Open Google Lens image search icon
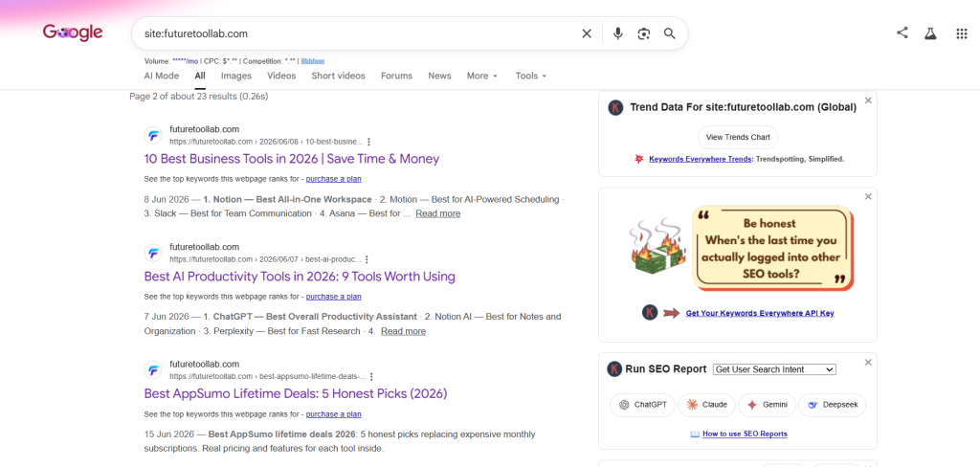 [644, 33]
